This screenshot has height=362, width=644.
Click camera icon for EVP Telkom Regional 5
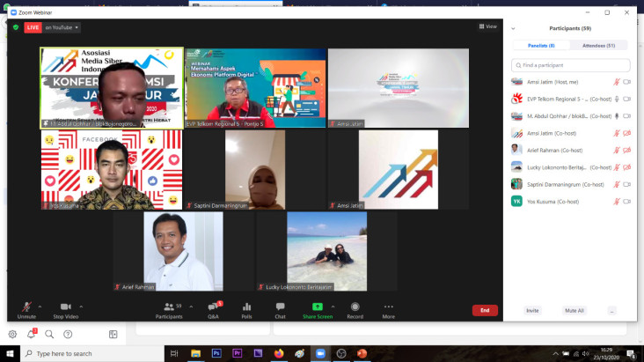(x=626, y=100)
